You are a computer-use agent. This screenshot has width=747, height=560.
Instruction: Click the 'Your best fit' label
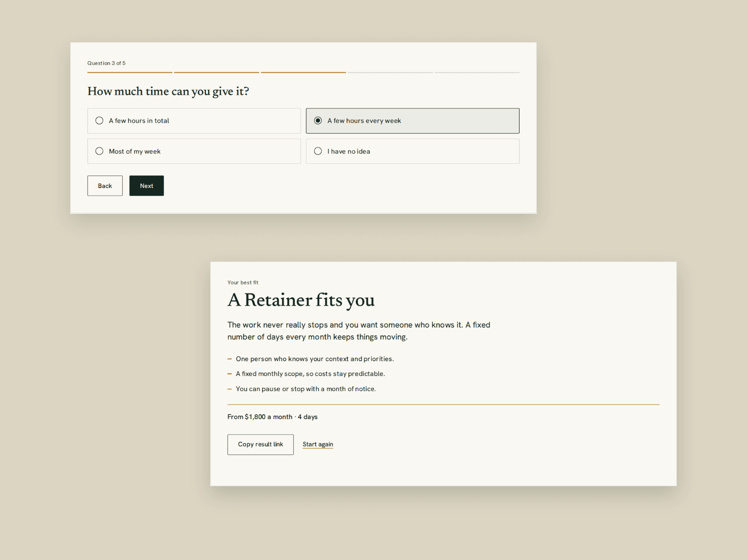pos(243,282)
